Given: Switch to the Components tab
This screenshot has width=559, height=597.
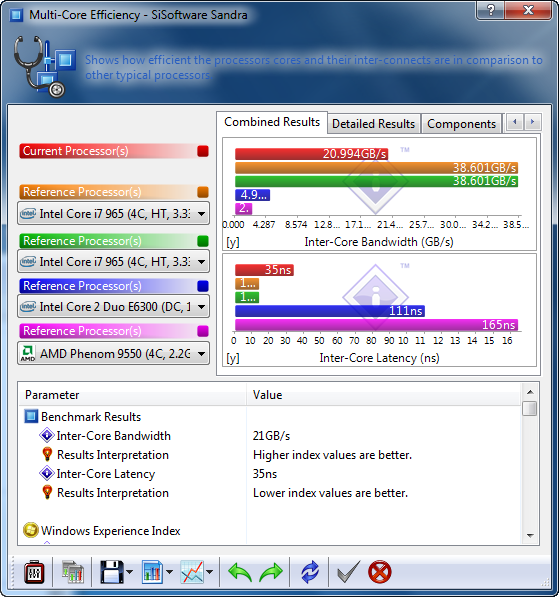Looking at the screenshot, I should (x=461, y=124).
